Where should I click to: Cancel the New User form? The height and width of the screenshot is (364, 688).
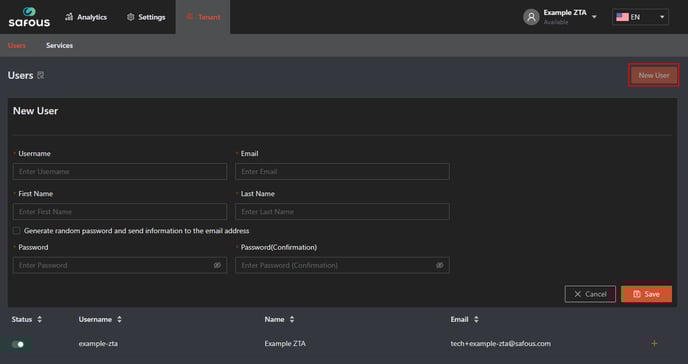590,294
